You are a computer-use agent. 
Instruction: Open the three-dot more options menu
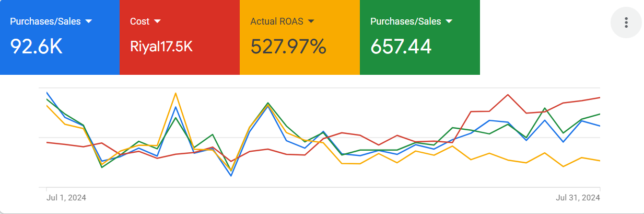pyautogui.click(x=626, y=22)
